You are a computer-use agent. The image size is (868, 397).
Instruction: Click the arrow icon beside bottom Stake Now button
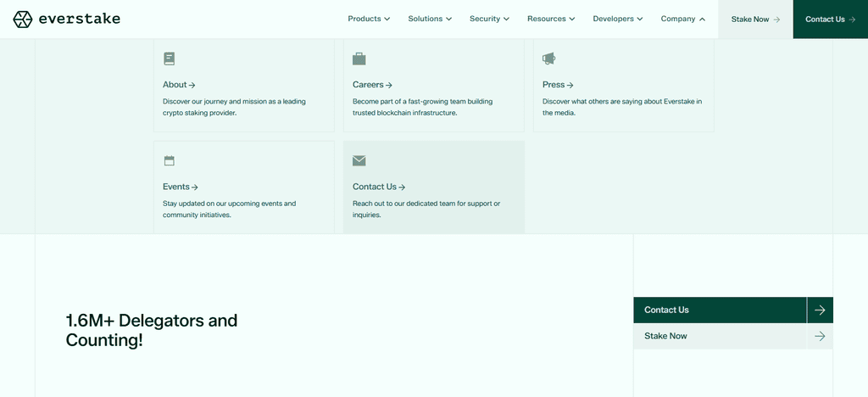[820, 336]
